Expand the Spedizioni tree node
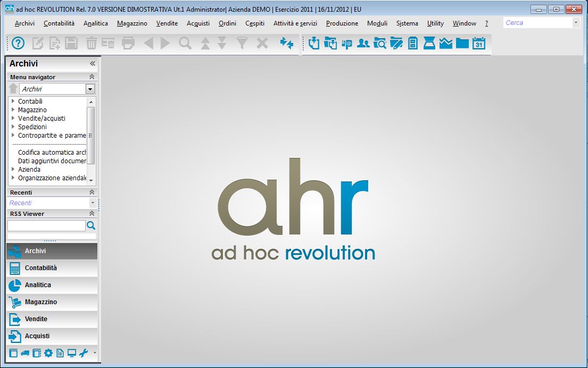This screenshot has height=368, width=588. tap(13, 127)
